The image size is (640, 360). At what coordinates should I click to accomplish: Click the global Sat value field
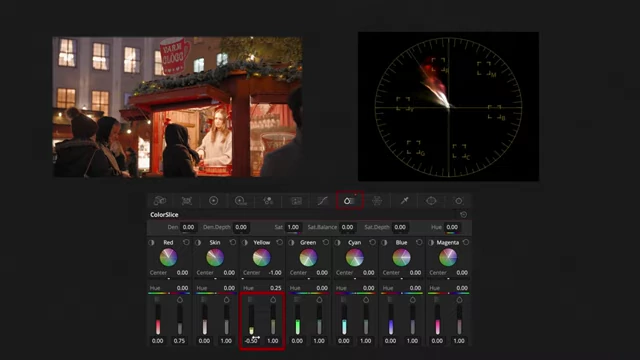point(293,227)
